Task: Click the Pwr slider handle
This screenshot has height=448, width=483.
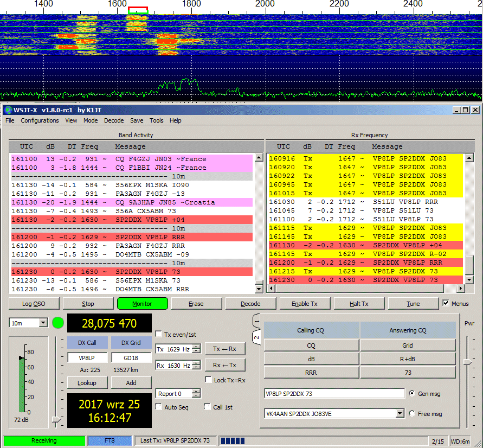Action: pyautogui.click(x=468, y=362)
